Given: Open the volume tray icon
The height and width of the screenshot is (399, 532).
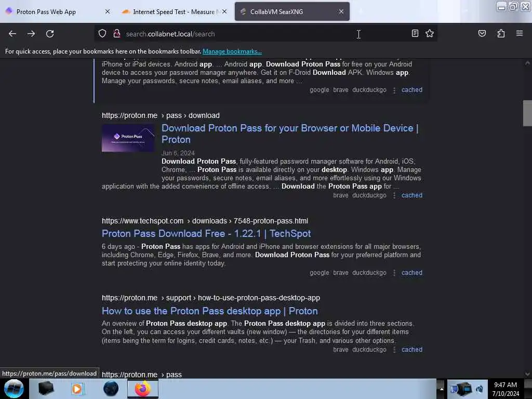Looking at the screenshot, I should click(480, 389).
